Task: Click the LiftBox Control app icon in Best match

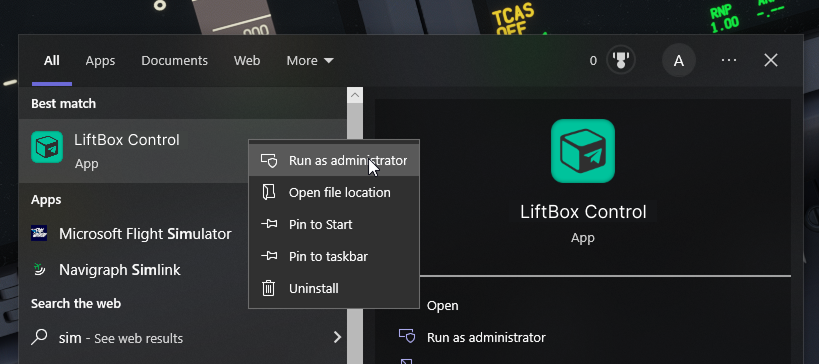Action: coord(47,147)
